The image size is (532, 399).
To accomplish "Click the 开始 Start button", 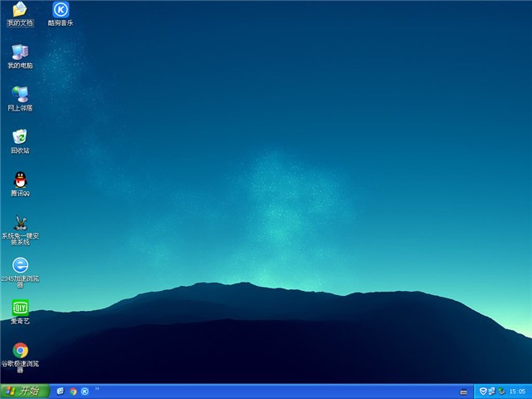I will pos(25,391).
